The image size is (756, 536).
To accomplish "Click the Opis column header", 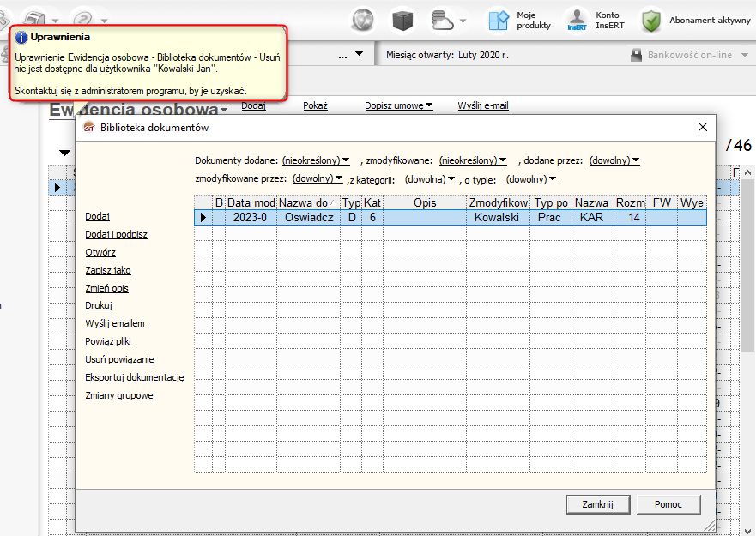I will pyautogui.click(x=425, y=202).
